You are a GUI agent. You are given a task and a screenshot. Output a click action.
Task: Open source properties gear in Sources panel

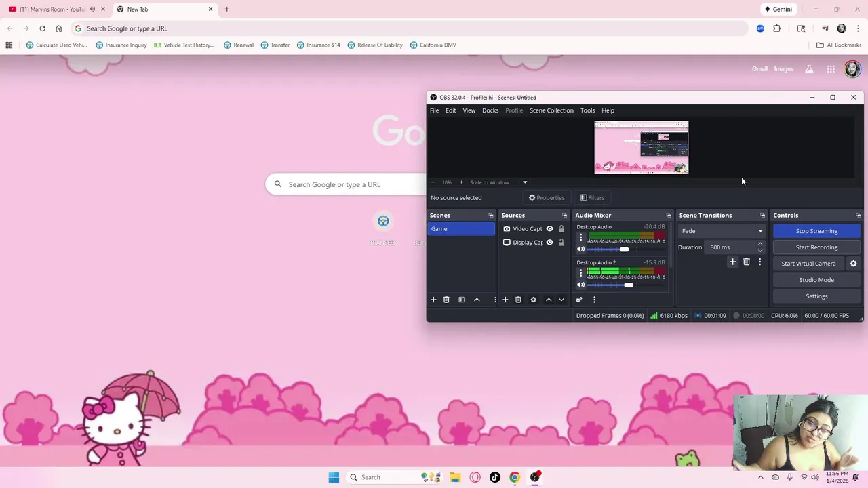[533, 300]
